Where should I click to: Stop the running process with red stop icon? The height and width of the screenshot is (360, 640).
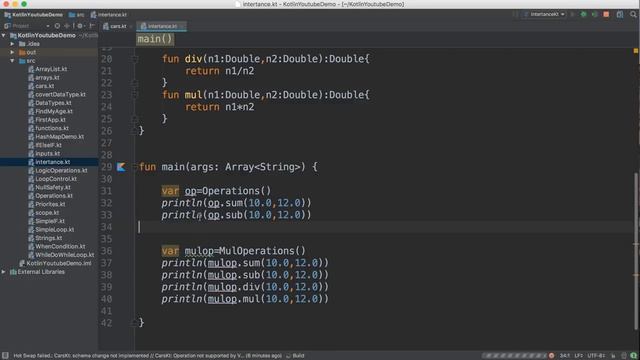click(x=606, y=14)
